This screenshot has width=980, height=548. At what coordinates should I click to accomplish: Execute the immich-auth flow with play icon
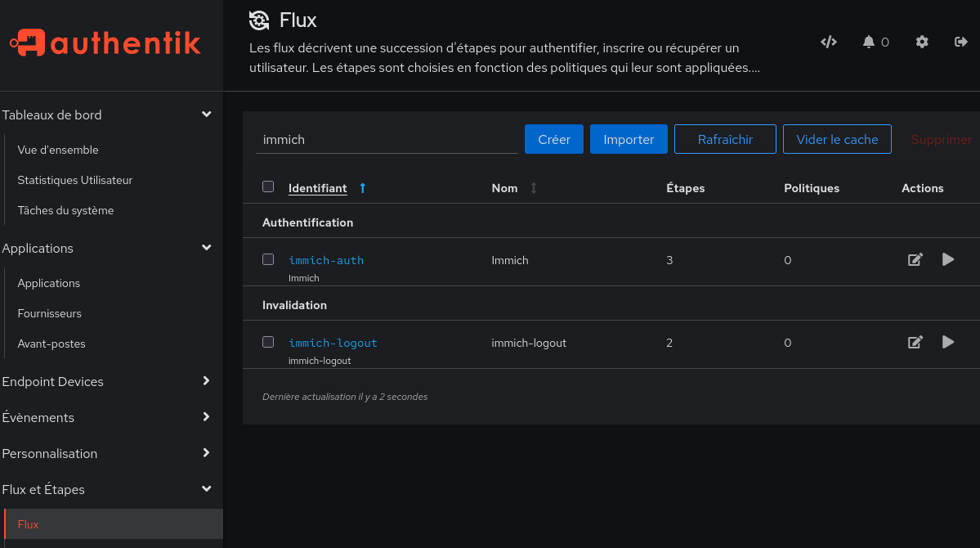(947, 259)
